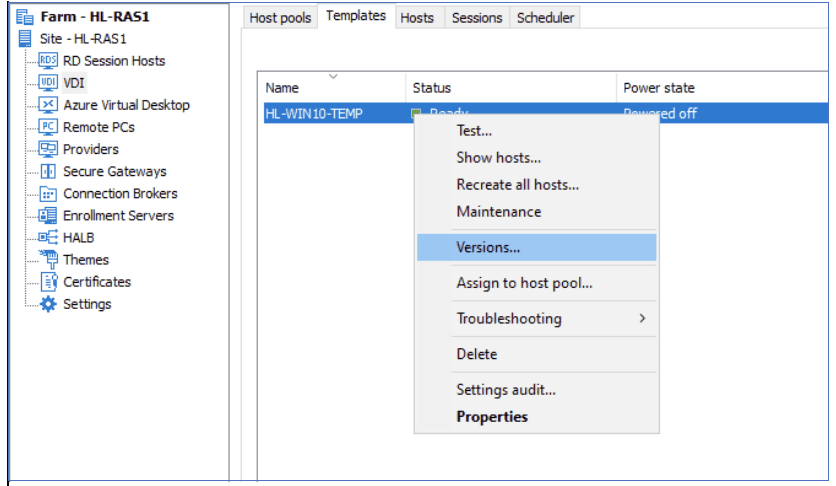This screenshot has height=486, width=836.
Task: Open Providers category
Action: 91,149
